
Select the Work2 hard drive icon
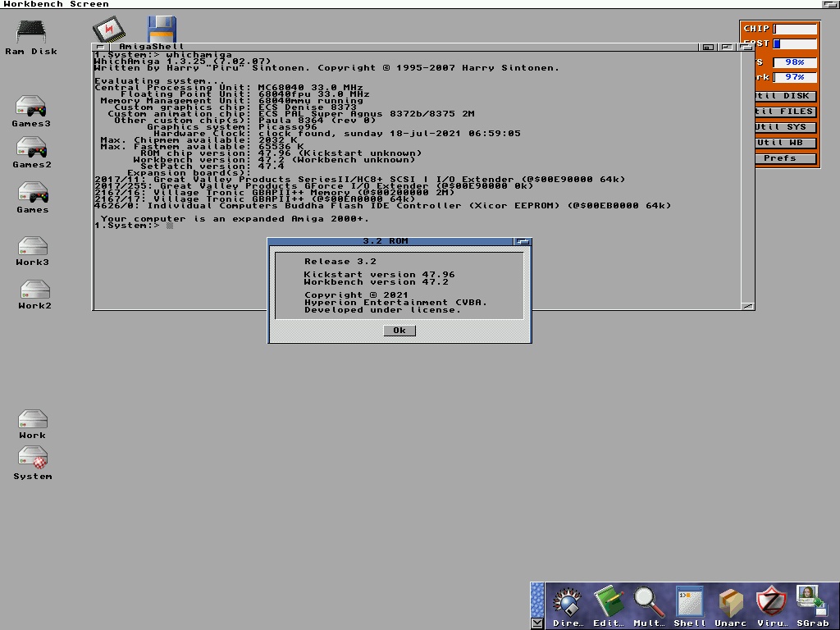pos(34,294)
